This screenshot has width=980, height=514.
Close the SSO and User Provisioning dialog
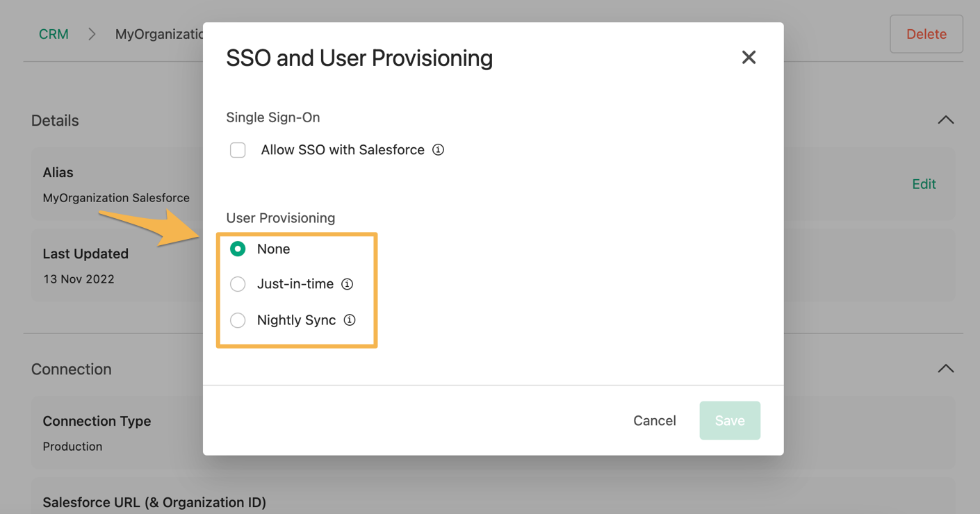click(x=749, y=58)
